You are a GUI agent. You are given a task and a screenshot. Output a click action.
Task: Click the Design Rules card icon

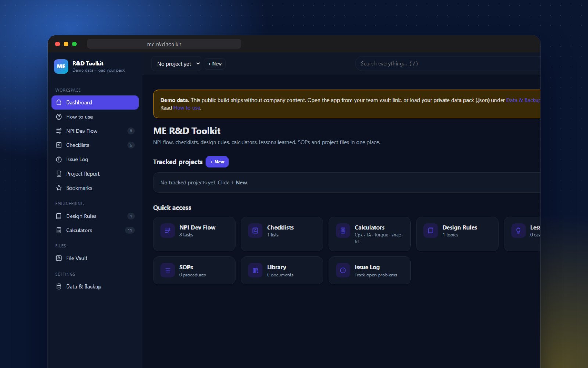point(430,231)
